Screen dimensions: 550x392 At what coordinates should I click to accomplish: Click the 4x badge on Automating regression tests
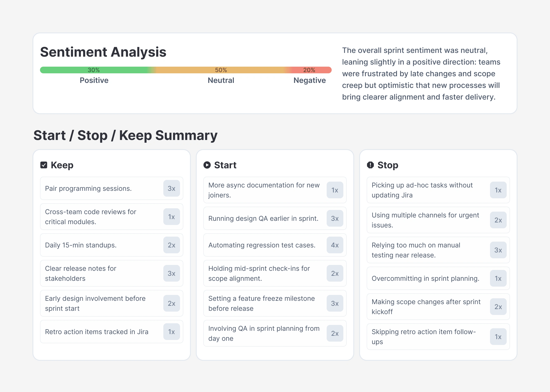335,245
